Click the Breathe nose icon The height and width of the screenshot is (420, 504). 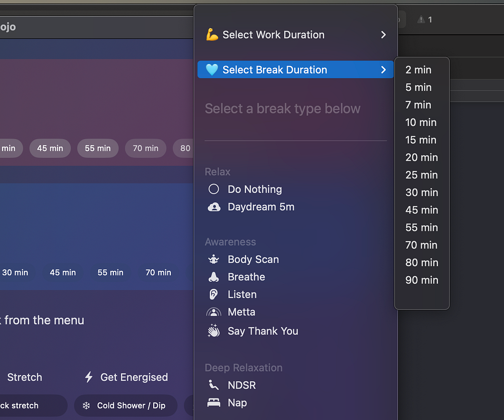[214, 277]
